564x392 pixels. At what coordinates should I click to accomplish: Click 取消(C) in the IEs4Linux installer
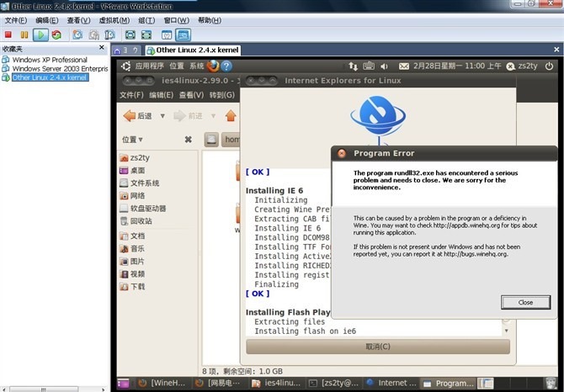coord(378,347)
